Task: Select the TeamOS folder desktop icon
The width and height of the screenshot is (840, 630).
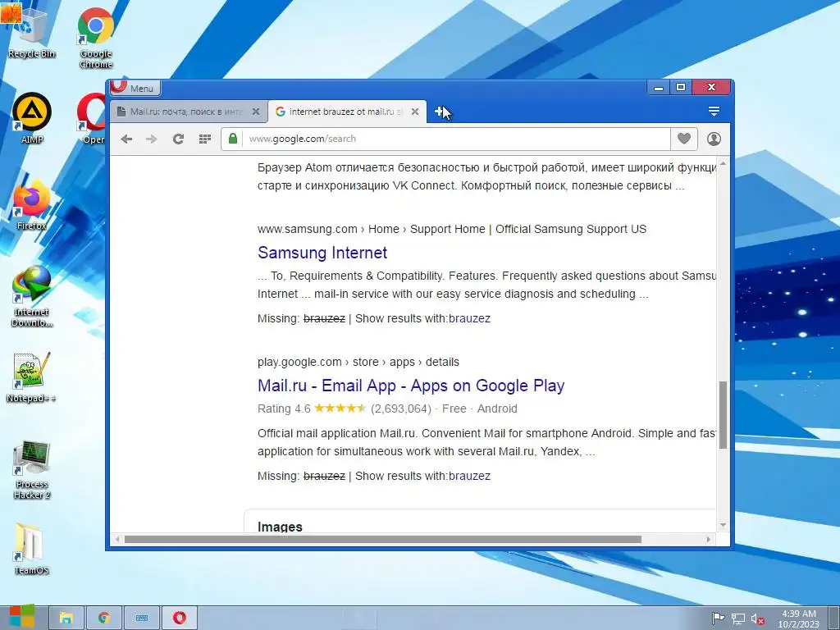Action: click(x=32, y=549)
